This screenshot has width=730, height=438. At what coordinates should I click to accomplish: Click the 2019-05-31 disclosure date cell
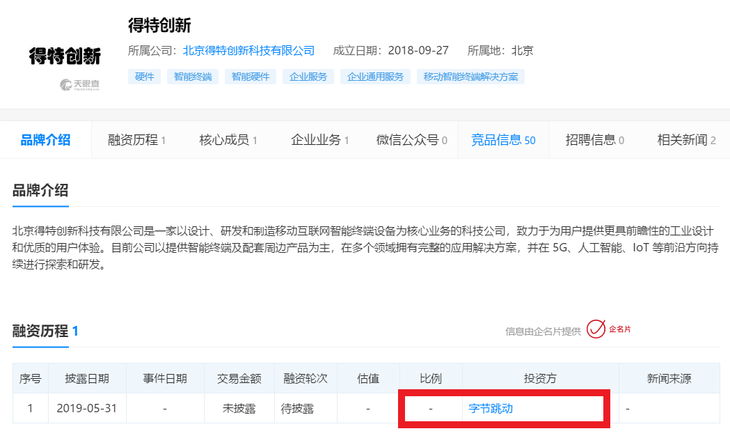click(x=87, y=408)
